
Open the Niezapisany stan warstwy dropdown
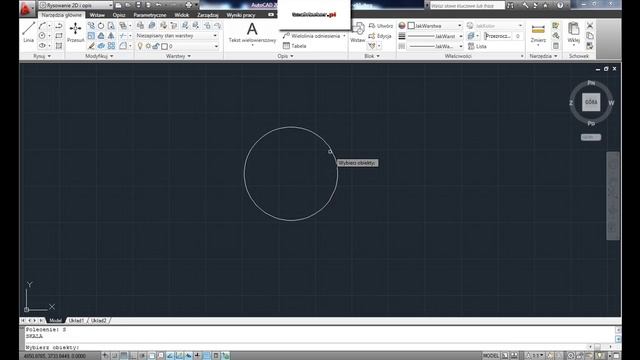click(177, 36)
